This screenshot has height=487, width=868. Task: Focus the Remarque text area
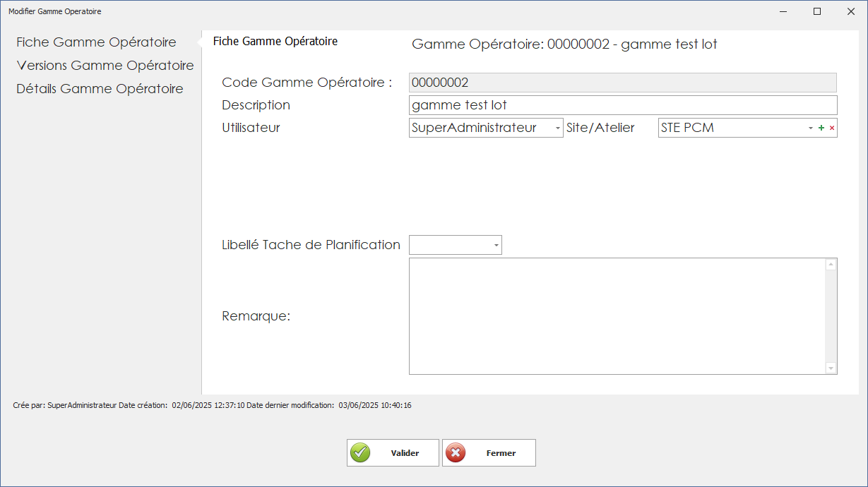tap(617, 315)
